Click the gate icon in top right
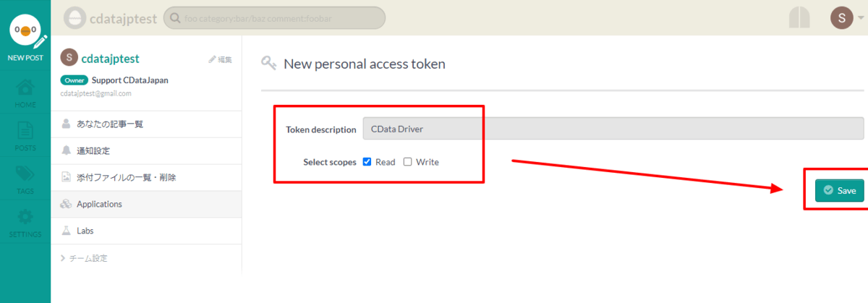This screenshot has width=868, height=303. pos(799,17)
